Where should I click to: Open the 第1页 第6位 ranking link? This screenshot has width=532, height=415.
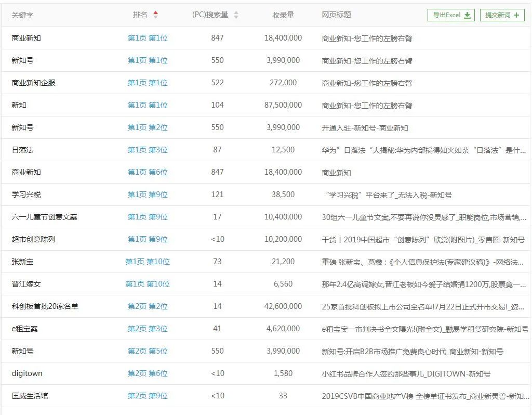pyautogui.click(x=148, y=172)
